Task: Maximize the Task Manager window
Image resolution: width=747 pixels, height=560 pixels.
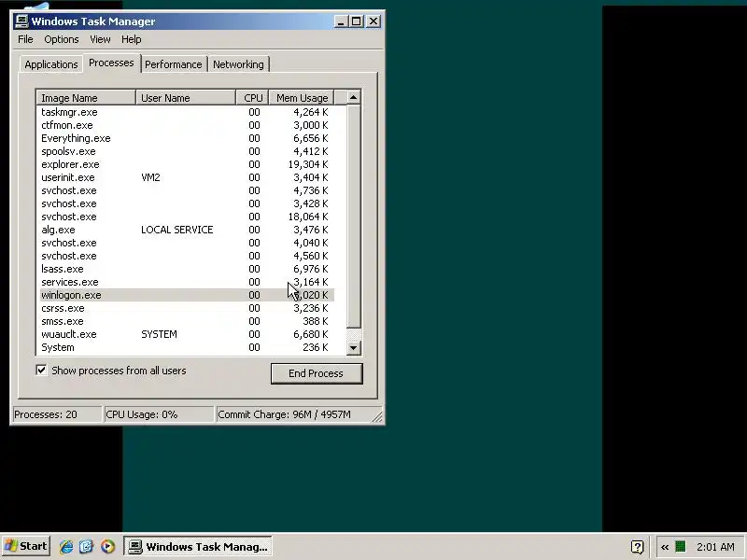Action: 356,21
